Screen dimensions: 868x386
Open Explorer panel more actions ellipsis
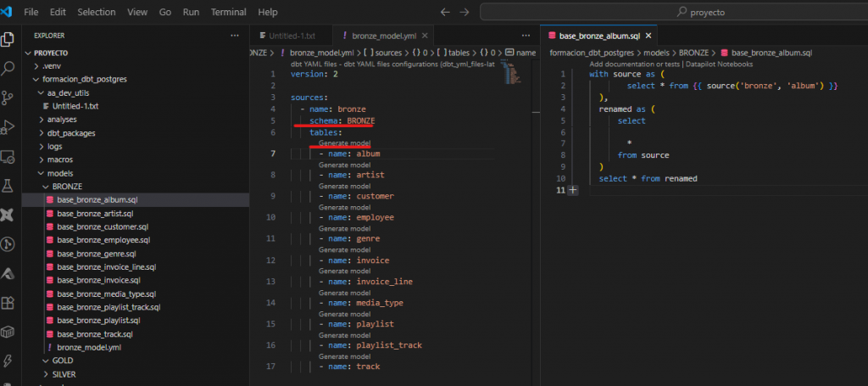[x=235, y=36]
